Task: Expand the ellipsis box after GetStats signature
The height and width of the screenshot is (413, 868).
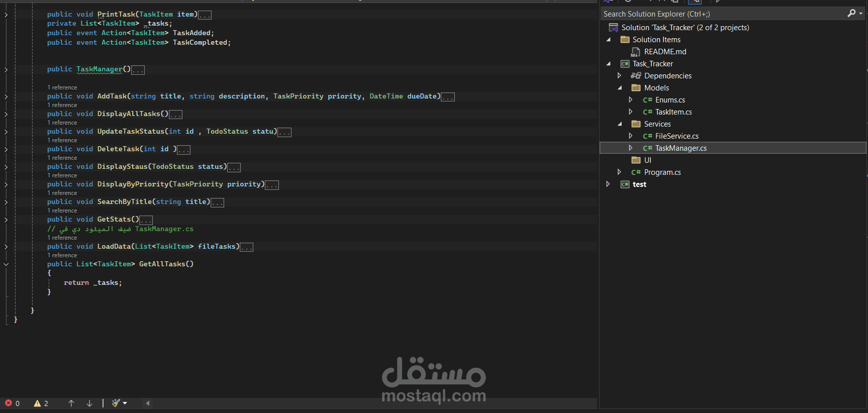Action: 146,220
